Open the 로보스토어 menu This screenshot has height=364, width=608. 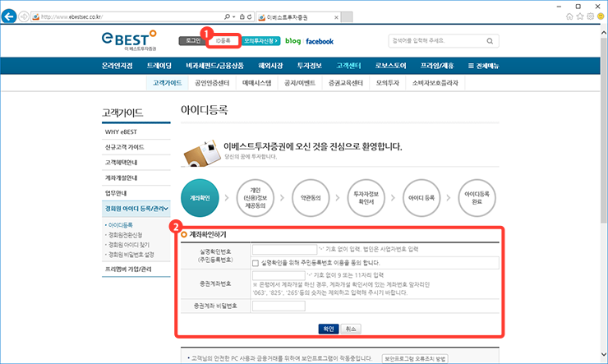tap(390, 66)
